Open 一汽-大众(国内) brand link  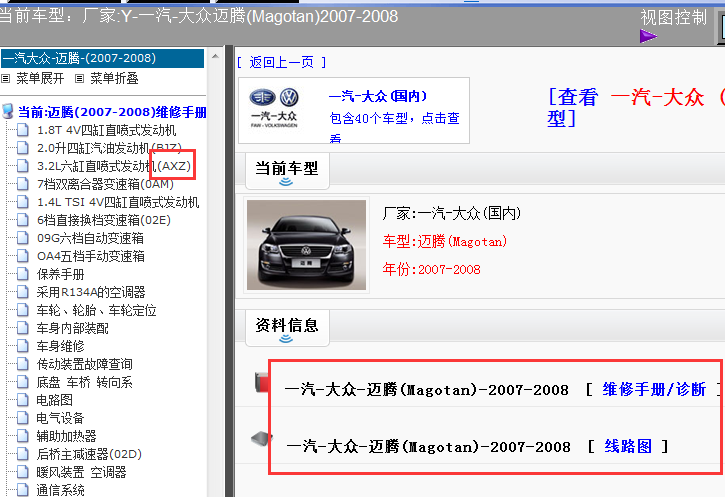click(378, 96)
